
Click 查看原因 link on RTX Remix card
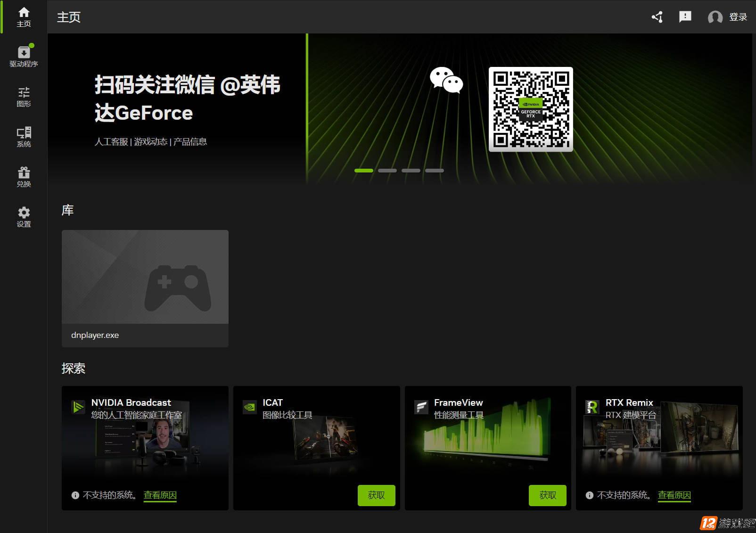tap(674, 495)
